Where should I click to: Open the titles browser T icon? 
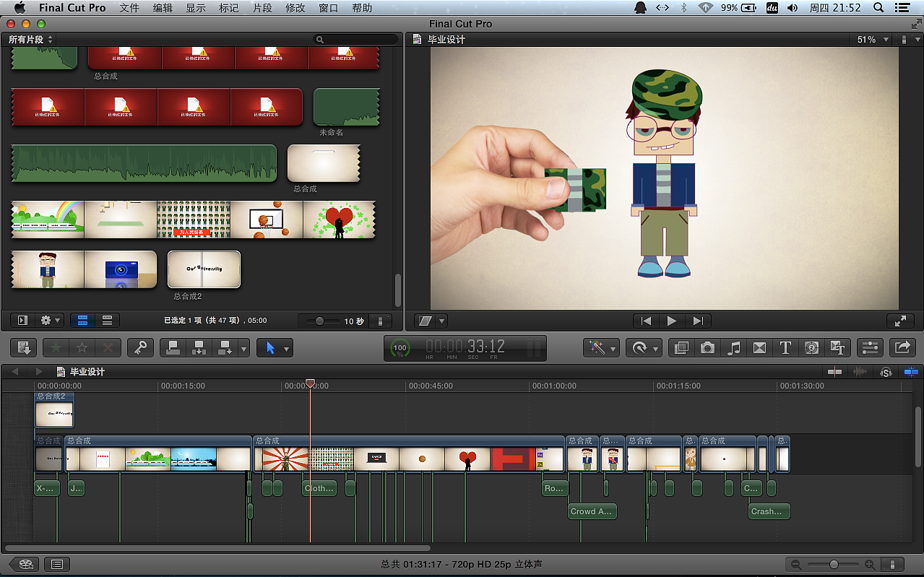[785, 347]
